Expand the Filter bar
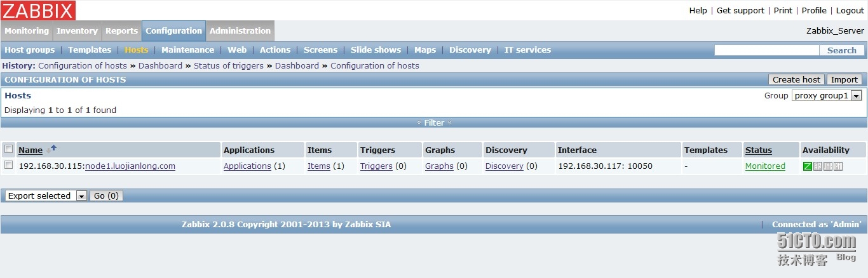 point(434,122)
